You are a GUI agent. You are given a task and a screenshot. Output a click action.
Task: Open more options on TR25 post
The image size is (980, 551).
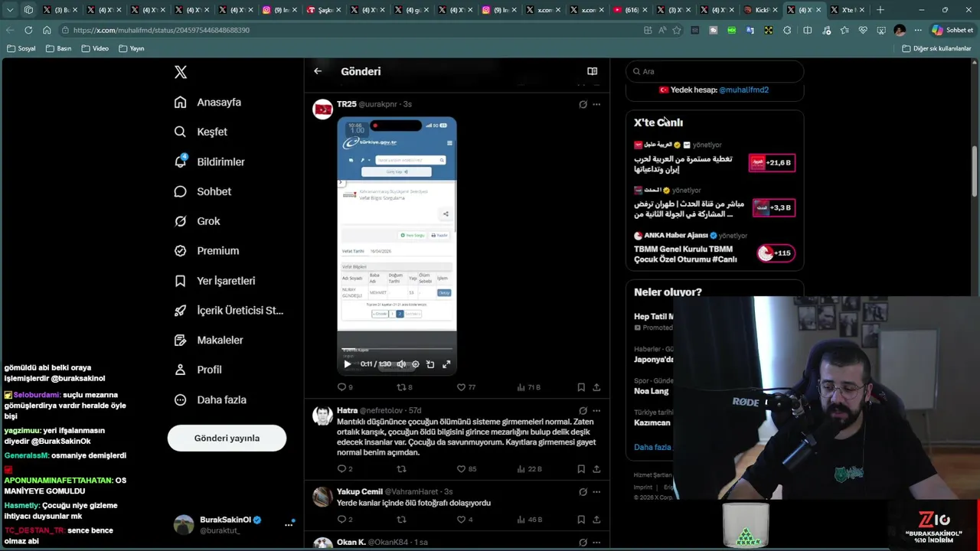(596, 104)
